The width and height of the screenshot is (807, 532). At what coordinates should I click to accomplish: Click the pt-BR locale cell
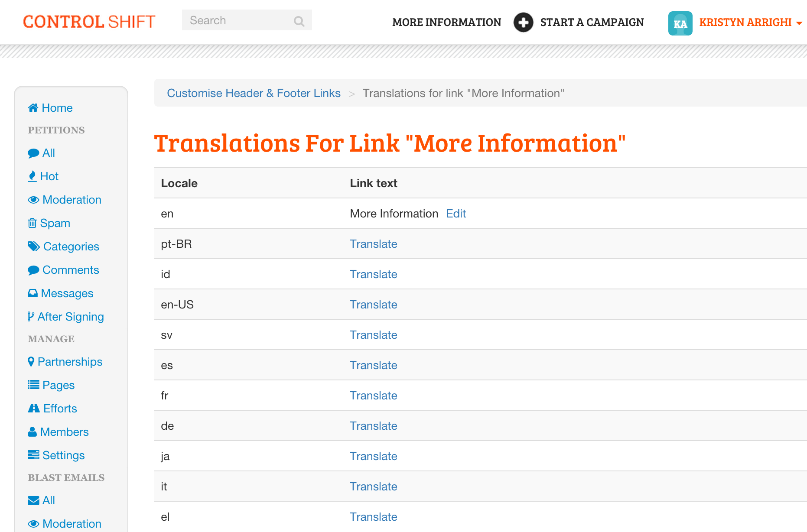(176, 244)
